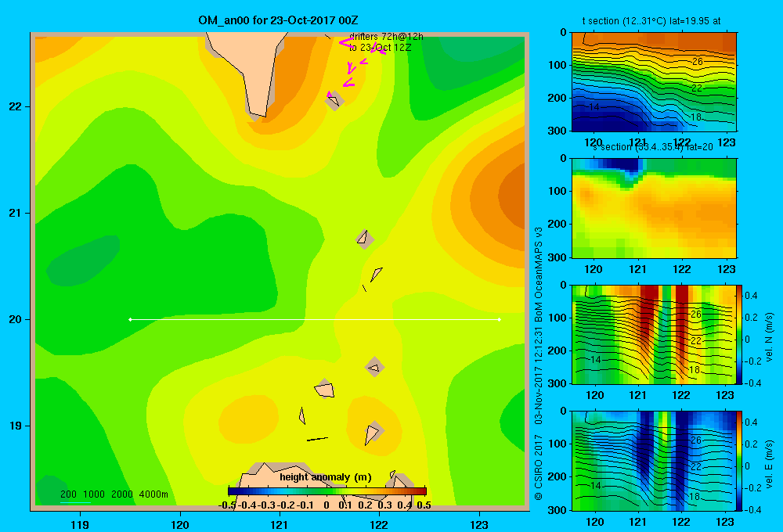Open the eastward velocity section plot

(x=654, y=461)
